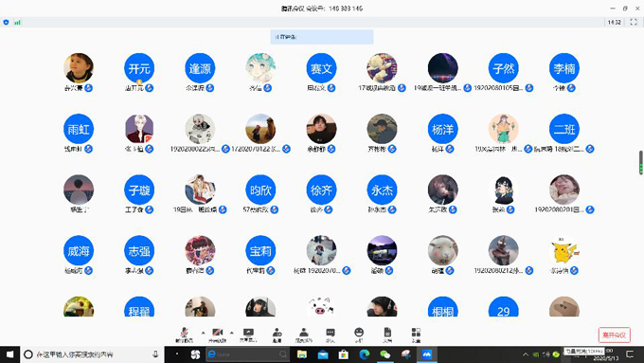
Task: Open the participants management icon
Action: pyautogui.click(x=303, y=335)
